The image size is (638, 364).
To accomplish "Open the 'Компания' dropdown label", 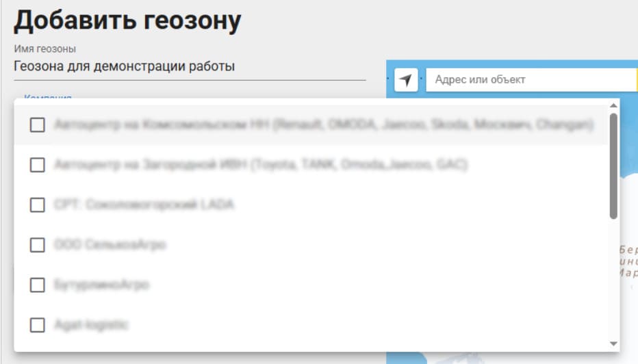I will pyautogui.click(x=48, y=97).
